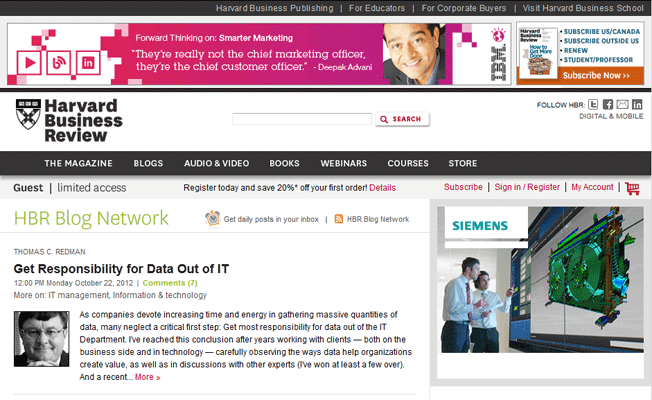Click the Information & technology topic link
This screenshot has height=400, width=652.
[160, 295]
